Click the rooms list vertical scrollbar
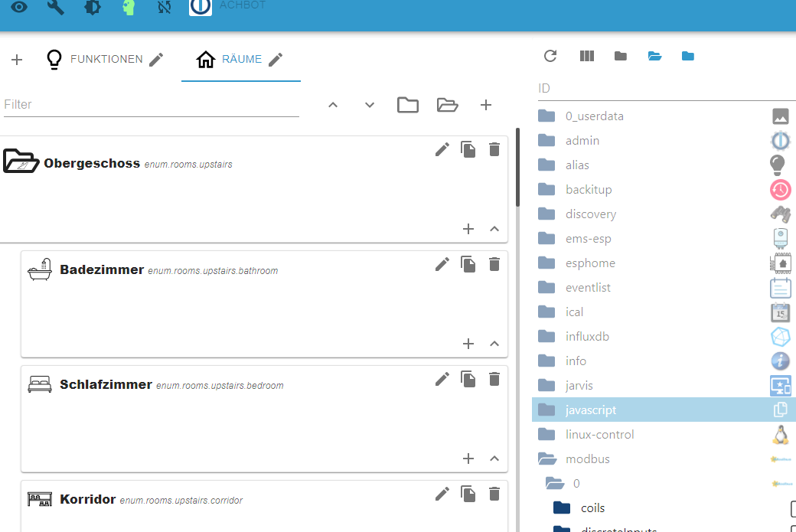The width and height of the screenshot is (796, 532). tap(517, 168)
